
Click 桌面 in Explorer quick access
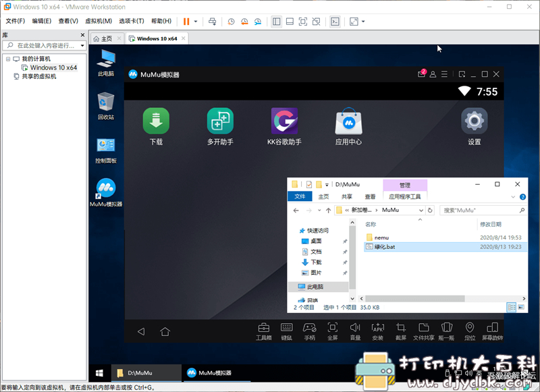pos(316,242)
